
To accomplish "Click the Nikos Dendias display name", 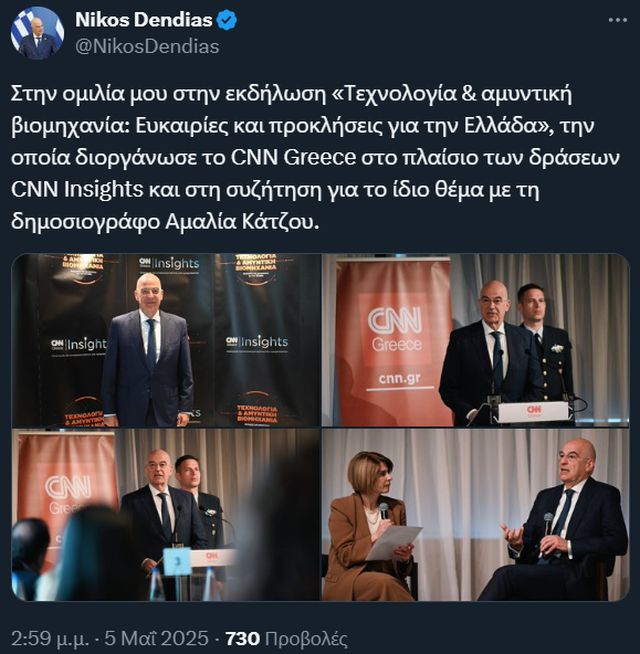I will pos(144,20).
